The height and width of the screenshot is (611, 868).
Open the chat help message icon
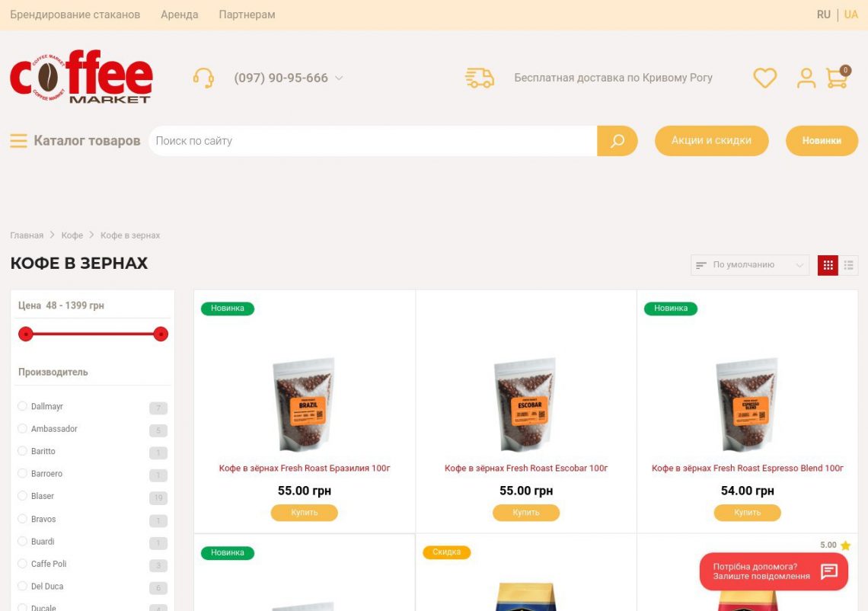click(x=828, y=571)
